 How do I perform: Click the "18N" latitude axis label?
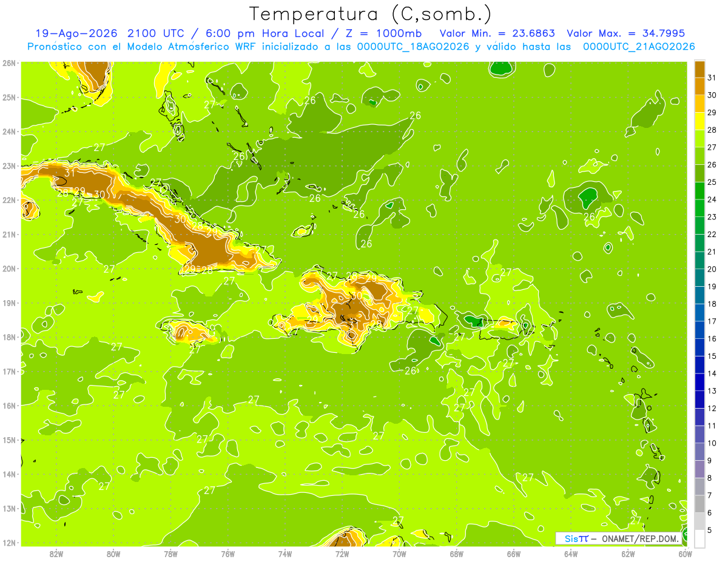point(9,337)
